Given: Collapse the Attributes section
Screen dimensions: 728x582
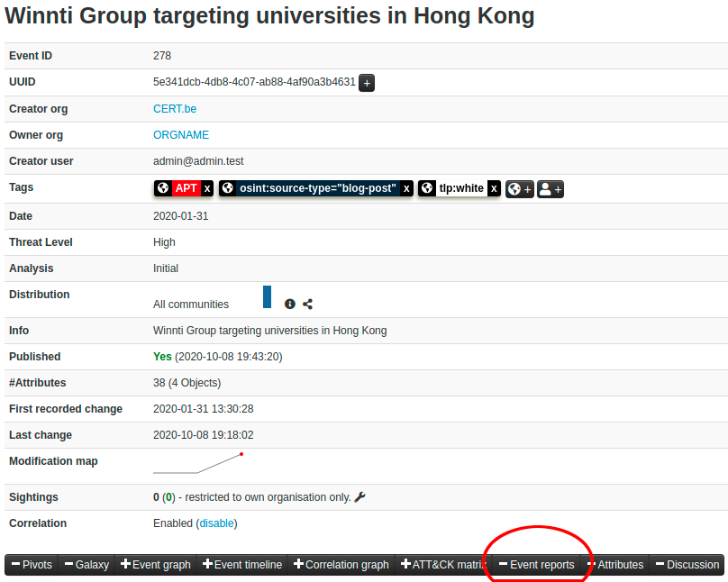Looking at the screenshot, I should tap(616, 565).
